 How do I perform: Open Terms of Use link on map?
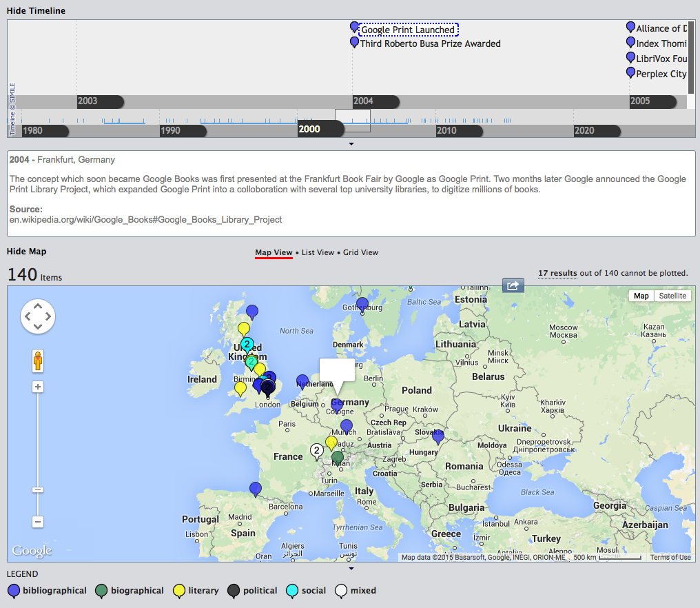point(670,557)
